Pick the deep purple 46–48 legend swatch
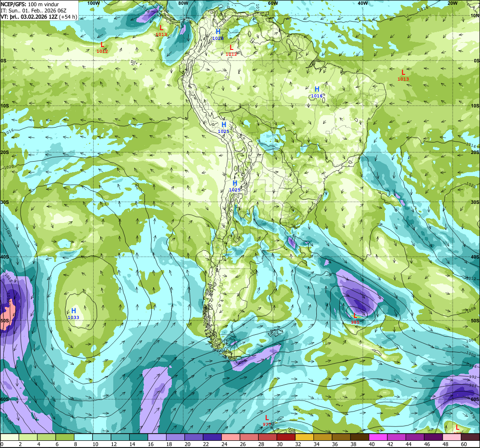The width and height of the screenshot is (480, 448). point(433,437)
